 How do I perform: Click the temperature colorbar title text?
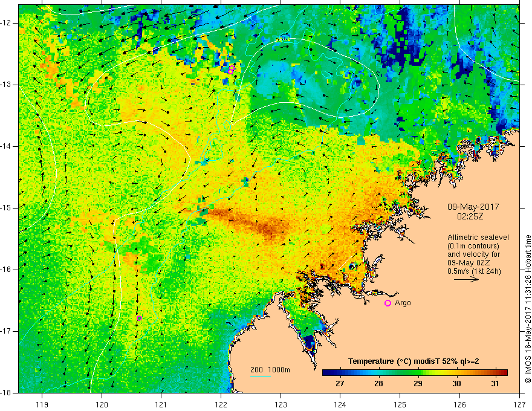click(414, 361)
